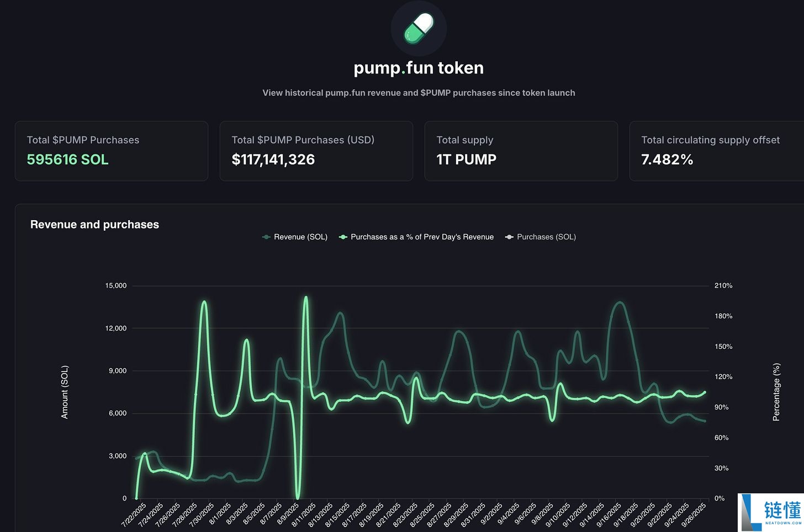
Task: Click the 7/26/2025 date label on the x-axis
Action: 167,514
